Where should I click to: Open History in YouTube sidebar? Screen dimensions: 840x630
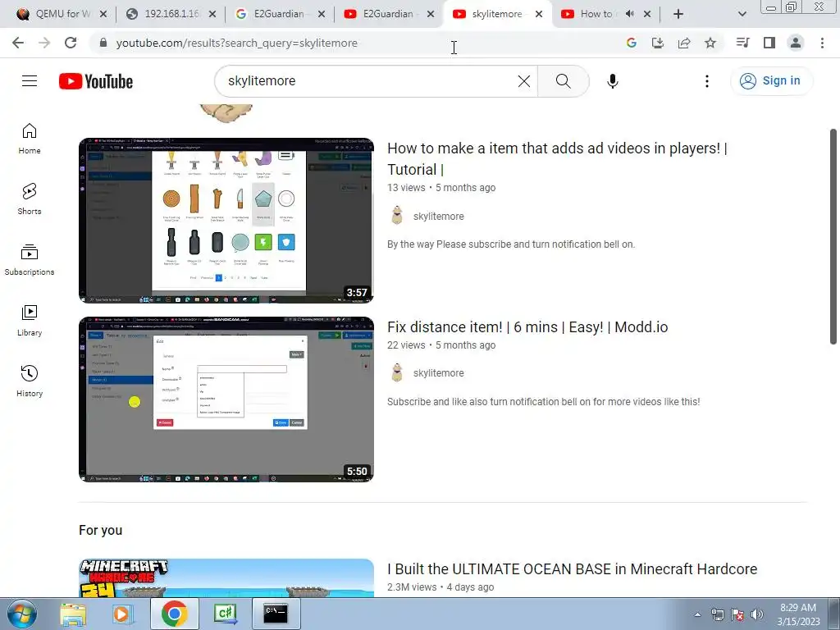[x=30, y=381]
